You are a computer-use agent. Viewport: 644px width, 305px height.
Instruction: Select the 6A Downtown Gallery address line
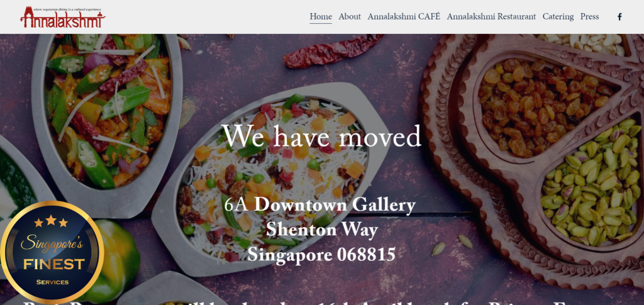(x=320, y=205)
